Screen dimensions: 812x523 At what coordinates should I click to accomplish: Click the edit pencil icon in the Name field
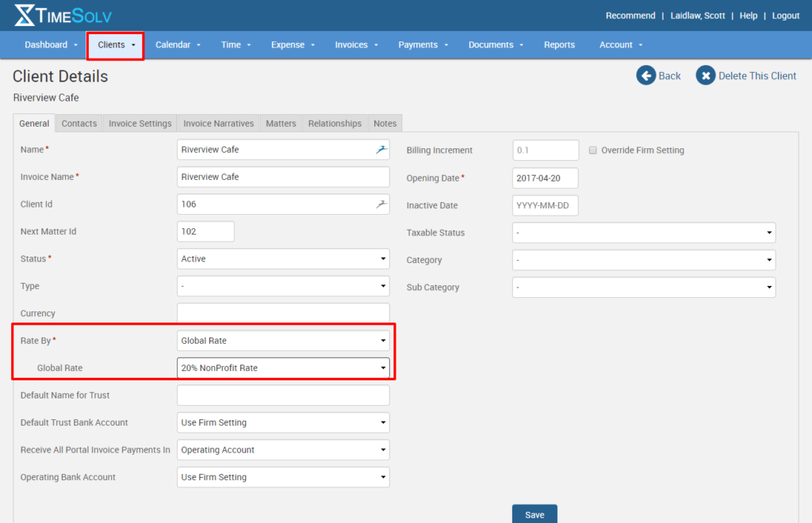[381, 148]
